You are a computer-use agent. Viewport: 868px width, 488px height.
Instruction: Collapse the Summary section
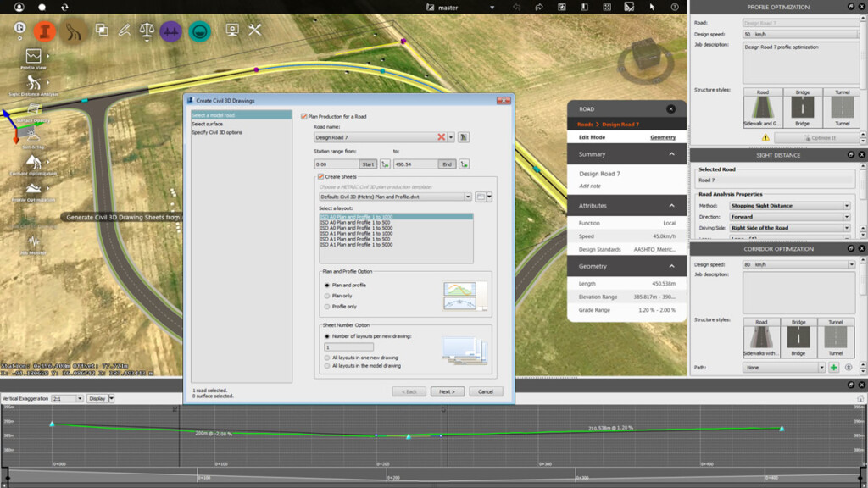[671, 154]
